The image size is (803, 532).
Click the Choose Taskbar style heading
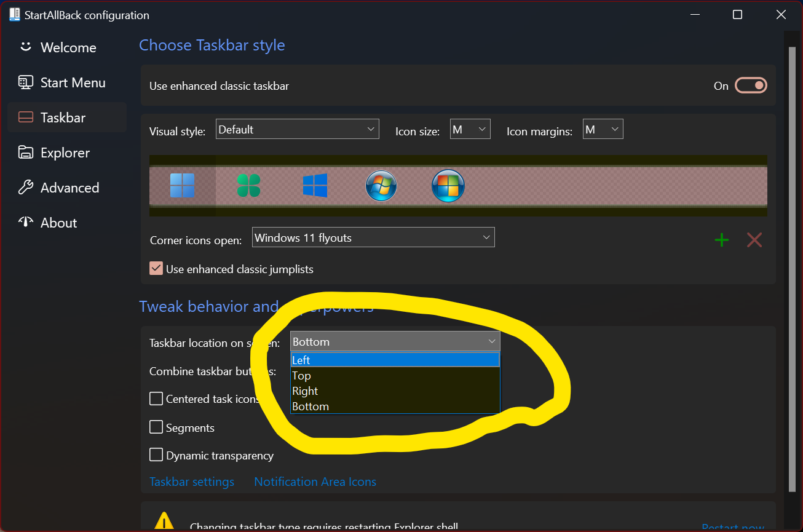[x=212, y=45]
